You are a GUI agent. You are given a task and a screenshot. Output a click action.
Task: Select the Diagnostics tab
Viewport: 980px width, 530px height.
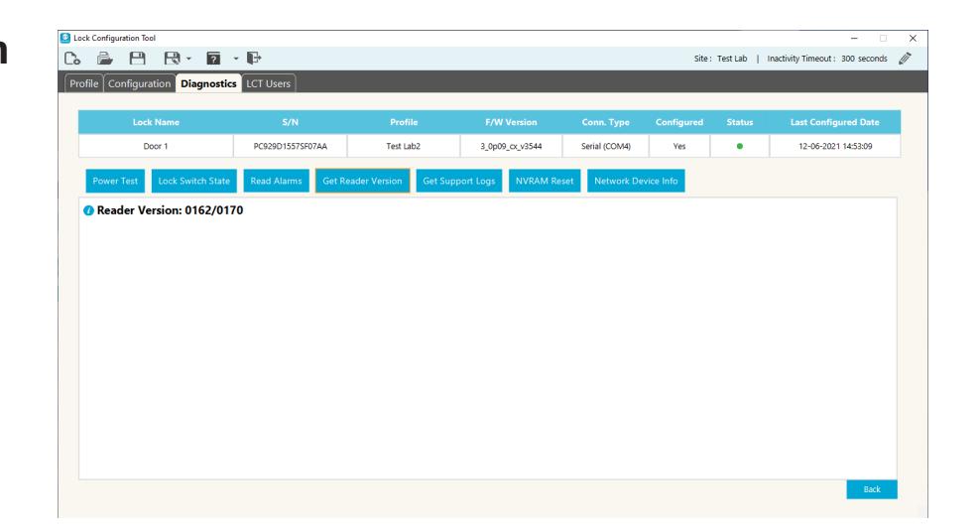208,83
